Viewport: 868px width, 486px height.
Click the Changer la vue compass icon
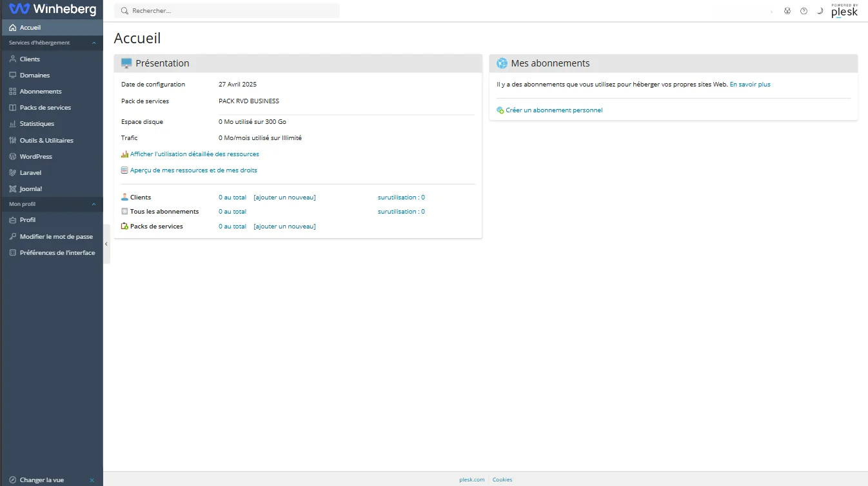pos(13,480)
